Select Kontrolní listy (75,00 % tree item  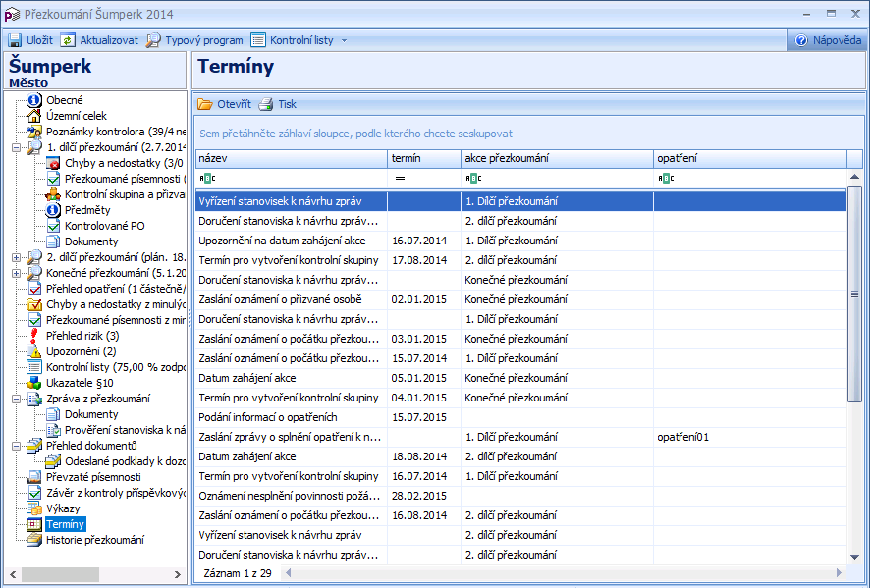click(x=116, y=367)
